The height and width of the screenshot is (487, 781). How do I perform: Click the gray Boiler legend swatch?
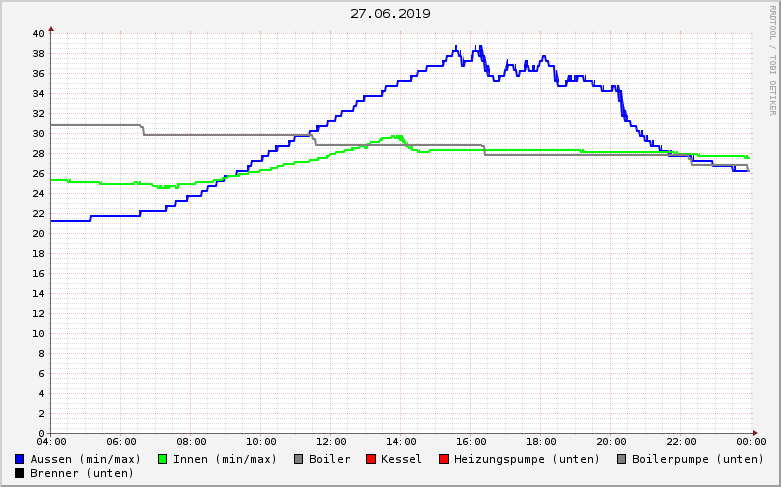pyautogui.click(x=298, y=459)
